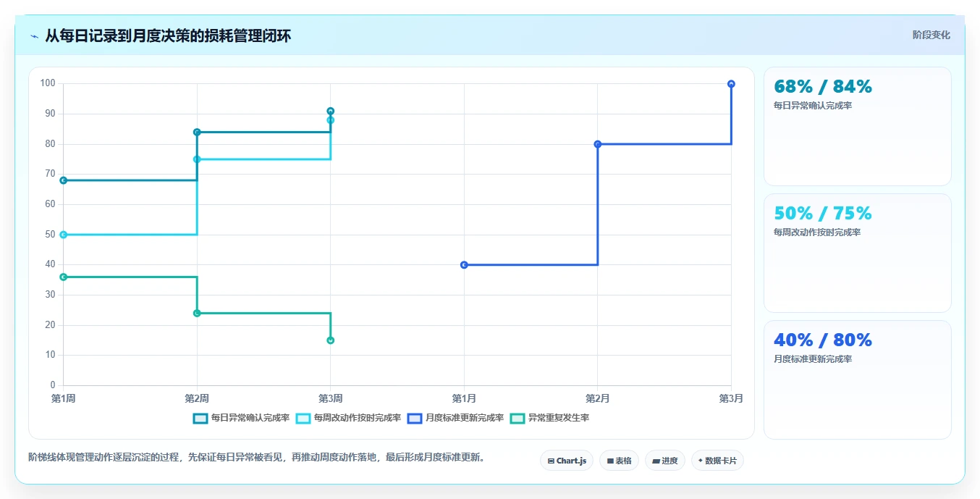The image size is (980, 499).
Task: Click light-cyan data point 50 at 第1周
Action: 64,235
